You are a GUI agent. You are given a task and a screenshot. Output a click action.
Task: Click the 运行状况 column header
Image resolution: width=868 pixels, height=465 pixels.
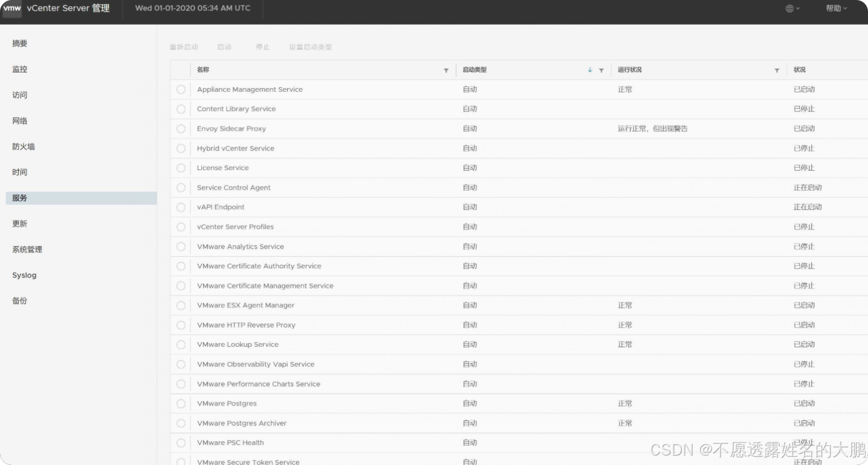pyautogui.click(x=630, y=69)
